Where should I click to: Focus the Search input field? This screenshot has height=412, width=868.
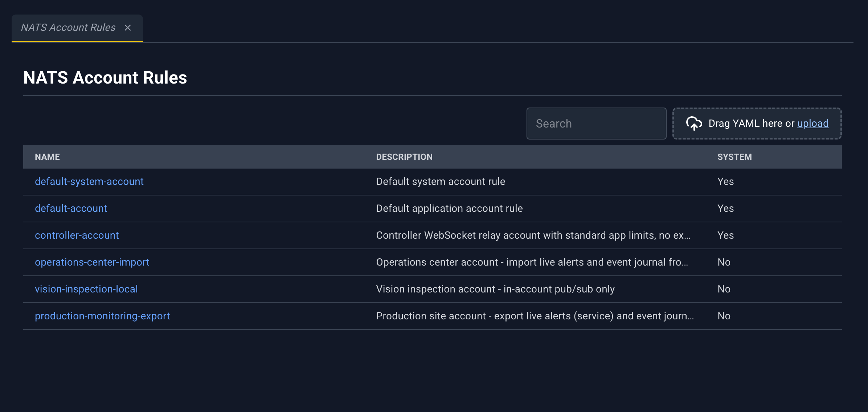coord(596,124)
